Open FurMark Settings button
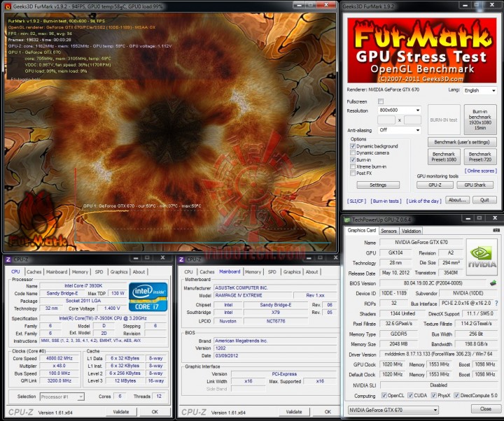 [378, 185]
